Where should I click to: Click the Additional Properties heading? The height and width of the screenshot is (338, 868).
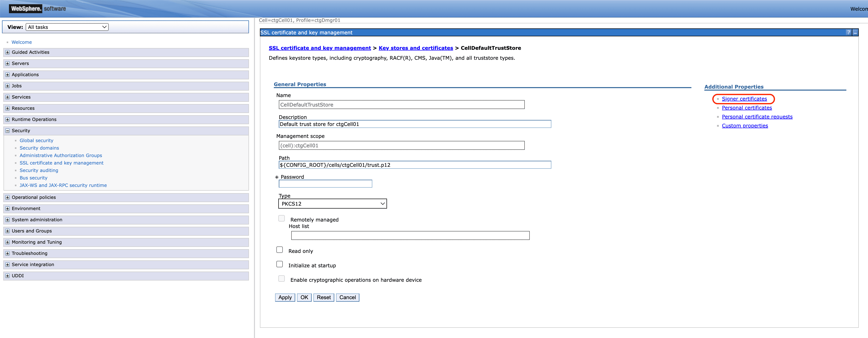pos(734,87)
